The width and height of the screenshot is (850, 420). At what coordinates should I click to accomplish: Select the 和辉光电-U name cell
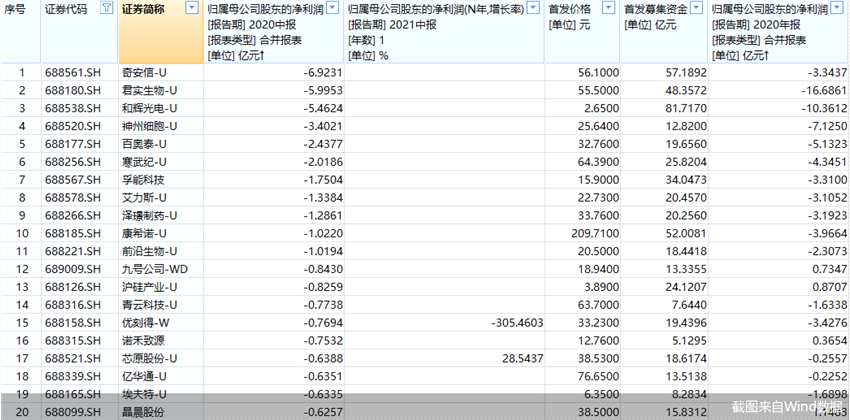pyautogui.click(x=150, y=108)
